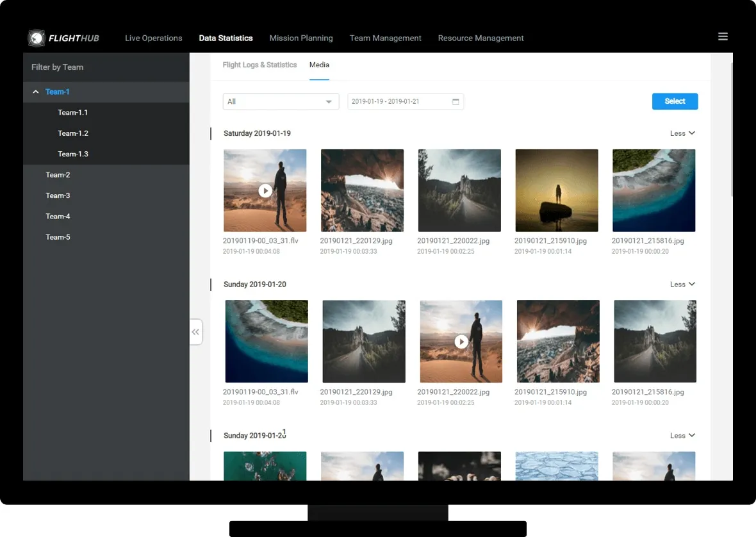Switch to Flight Logs & Statistics tab
The height and width of the screenshot is (537, 756).
(259, 65)
